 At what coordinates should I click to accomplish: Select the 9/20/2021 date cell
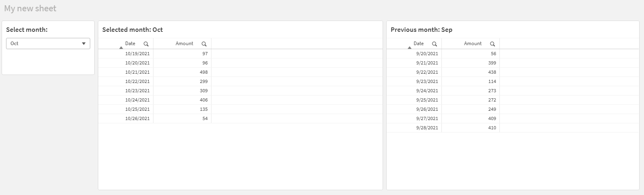click(414, 54)
